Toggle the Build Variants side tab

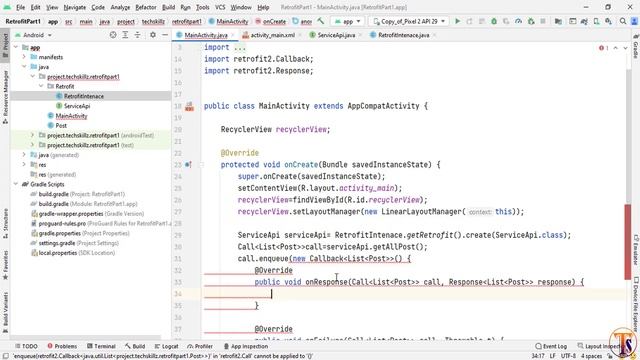(x=5, y=312)
